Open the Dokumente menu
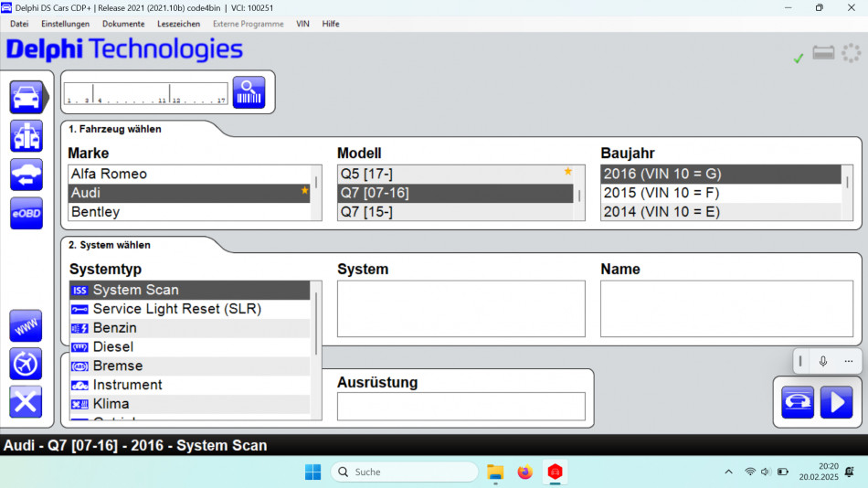The height and width of the screenshot is (488, 868). [123, 24]
